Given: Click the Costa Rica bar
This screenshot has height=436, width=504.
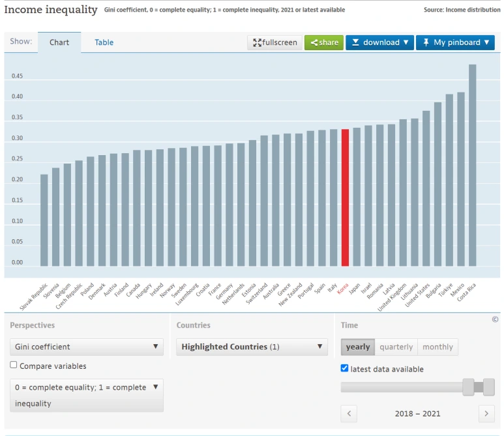Looking at the screenshot, I should click(472, 165).
